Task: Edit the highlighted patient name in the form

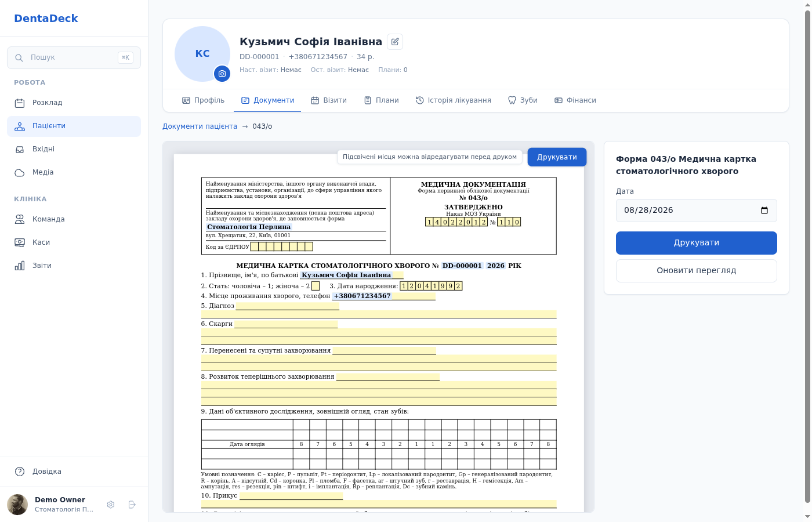Action: (x=346, y=275)
